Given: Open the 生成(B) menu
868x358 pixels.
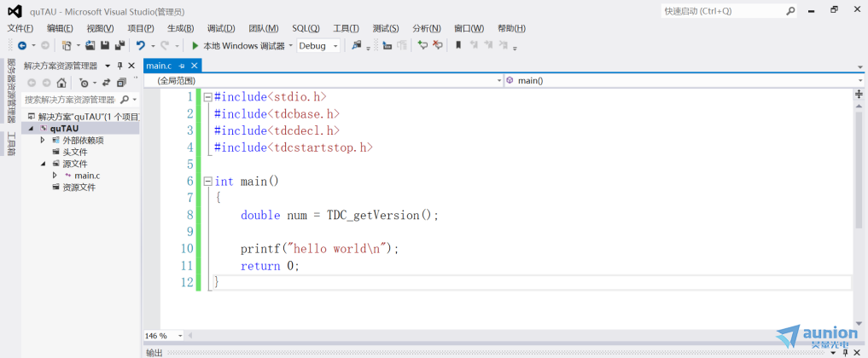Looking at the screenshot, I should pos(180,29).
